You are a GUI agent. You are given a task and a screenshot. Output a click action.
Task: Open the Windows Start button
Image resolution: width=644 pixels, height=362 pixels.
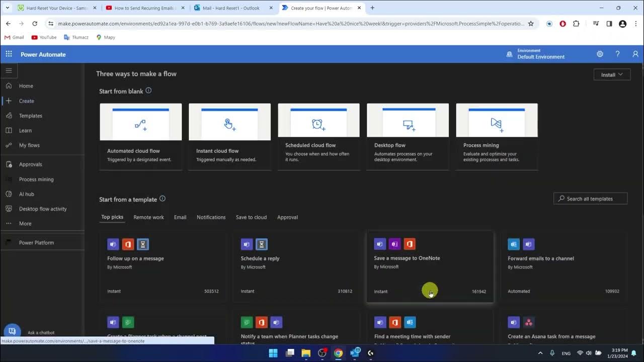point(273,353)
